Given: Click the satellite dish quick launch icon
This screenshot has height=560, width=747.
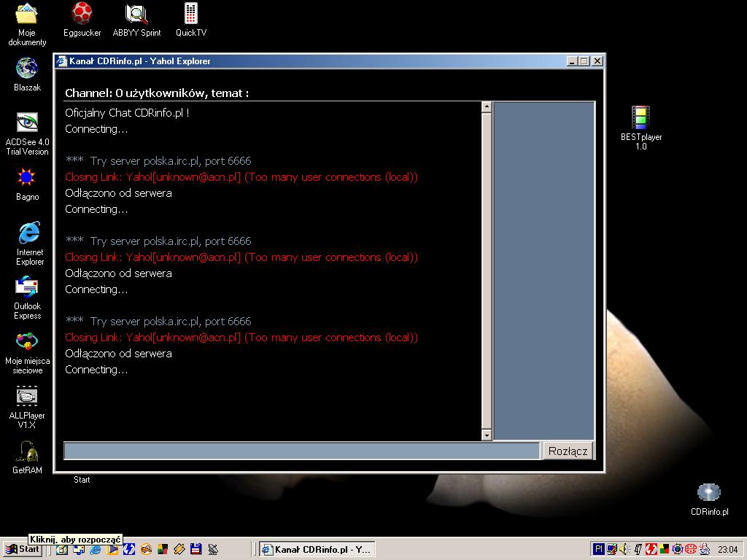Looking at the screenshot, I should (213, 549).
